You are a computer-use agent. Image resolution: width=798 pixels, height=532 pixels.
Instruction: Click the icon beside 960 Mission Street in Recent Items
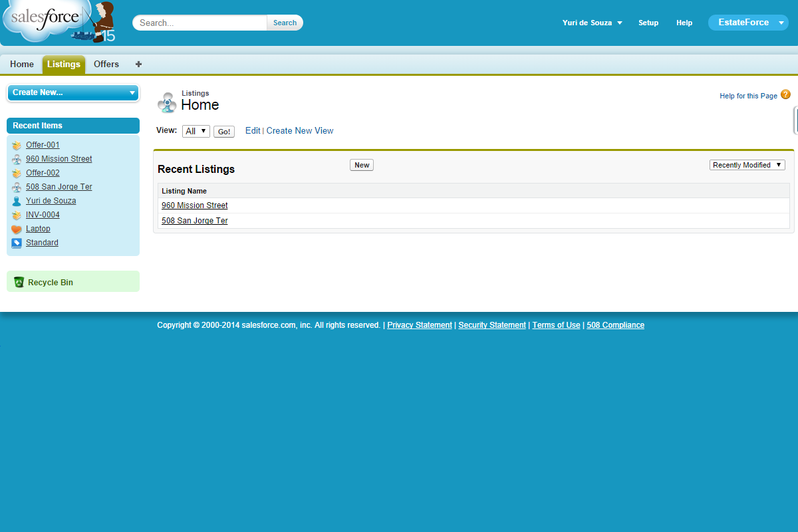[17, 159]
